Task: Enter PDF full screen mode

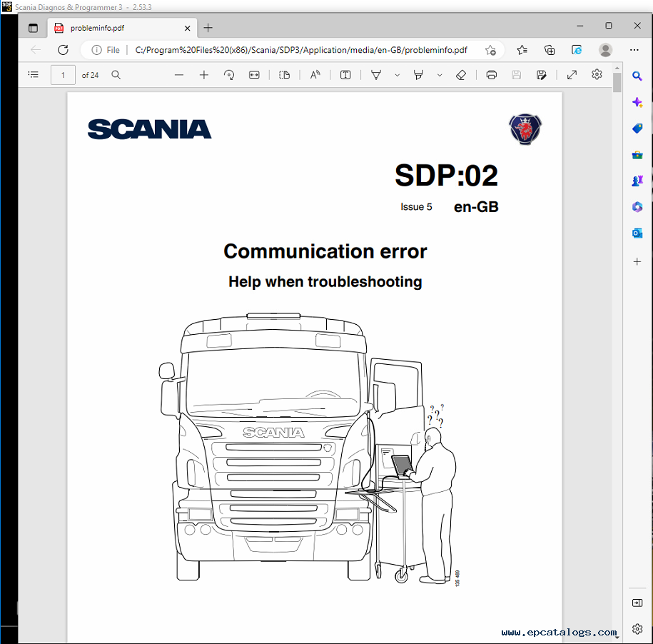Action: tap(572, 75)
